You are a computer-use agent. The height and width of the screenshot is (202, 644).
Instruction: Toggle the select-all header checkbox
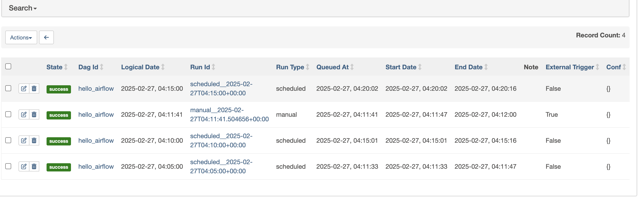(8, 66)
